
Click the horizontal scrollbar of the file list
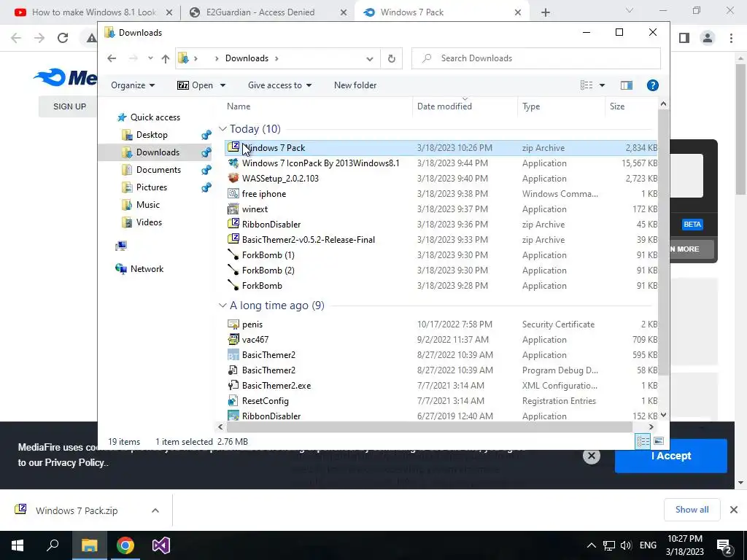pyautogui.click(x=428, y=427)
